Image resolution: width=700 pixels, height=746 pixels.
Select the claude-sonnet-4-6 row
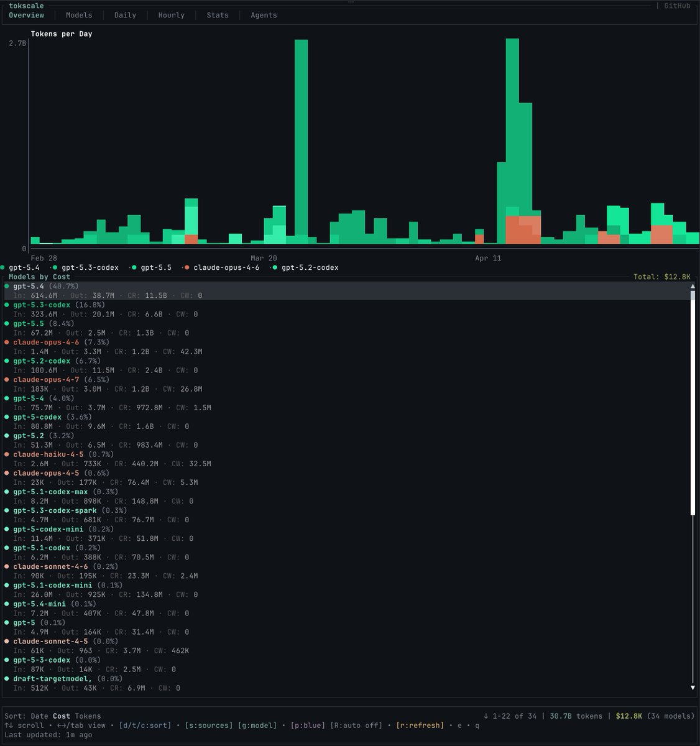(x=347, y=571)
